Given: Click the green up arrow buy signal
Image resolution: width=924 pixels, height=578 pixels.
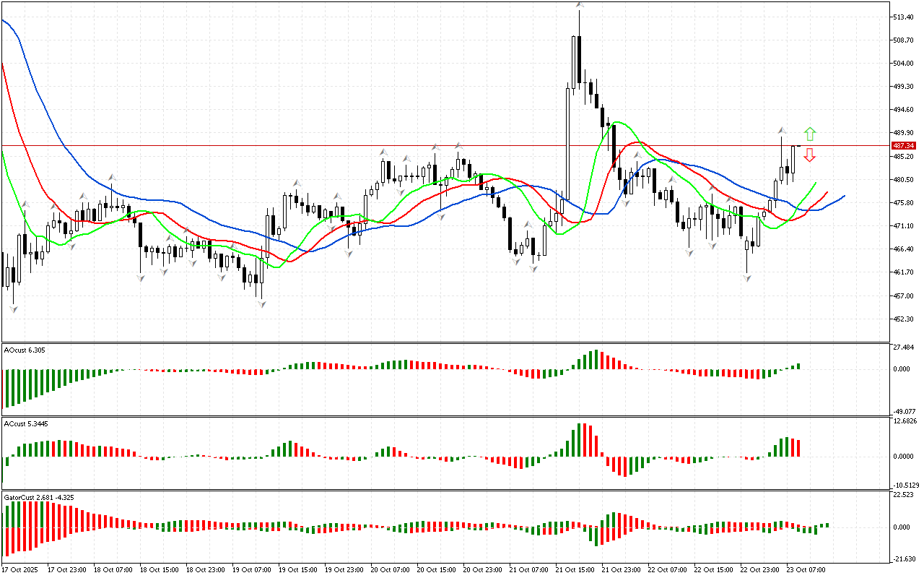Looking at the screenshot, I should 810,134.
